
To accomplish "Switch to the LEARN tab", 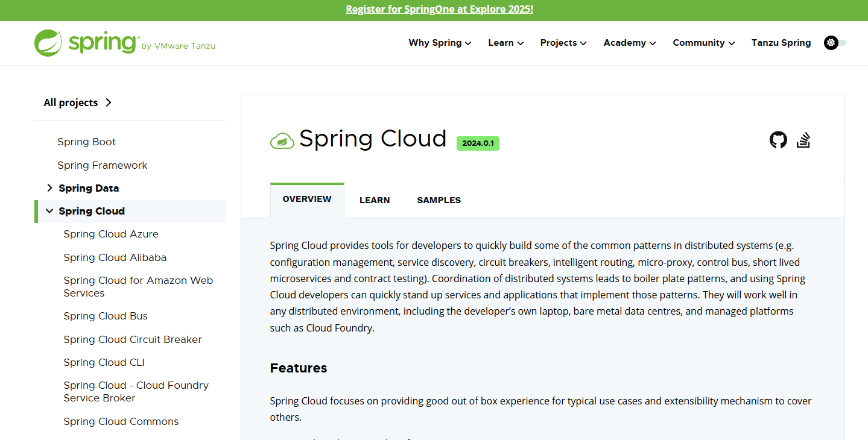I will click(375, 200).
